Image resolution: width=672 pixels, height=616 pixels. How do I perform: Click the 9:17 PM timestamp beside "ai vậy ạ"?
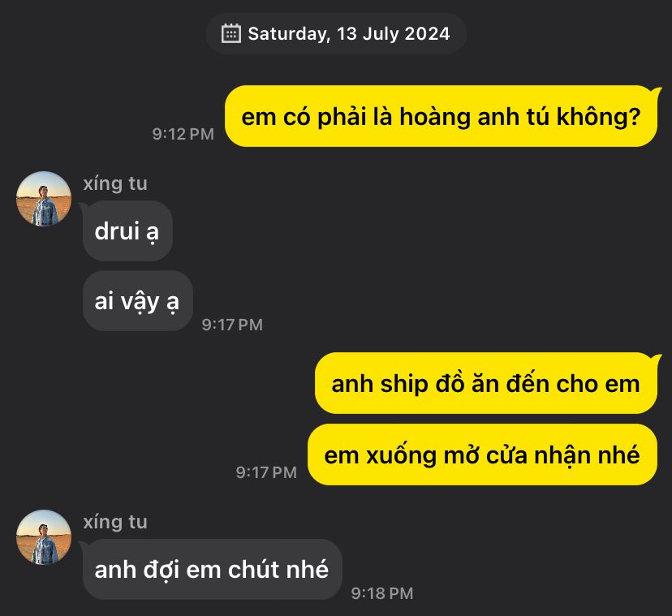[232, 325]
